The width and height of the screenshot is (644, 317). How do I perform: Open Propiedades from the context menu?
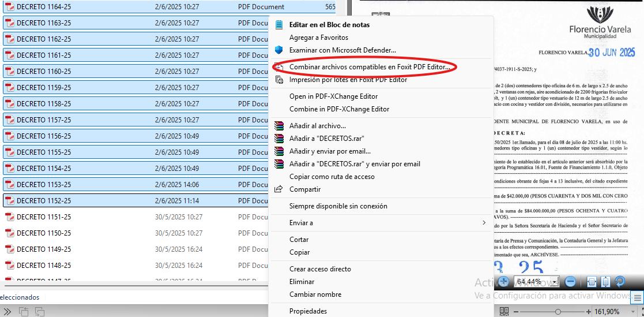point(308,311)
